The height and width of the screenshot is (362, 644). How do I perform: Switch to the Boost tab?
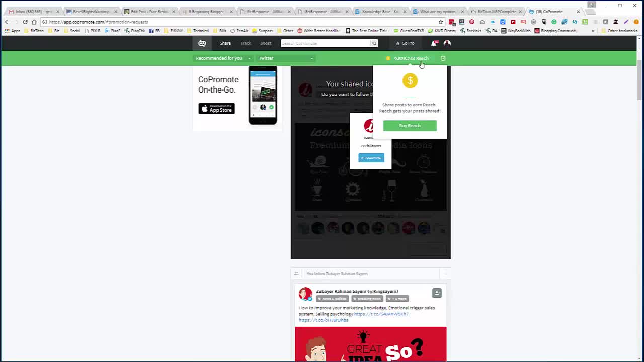point(266,43)
